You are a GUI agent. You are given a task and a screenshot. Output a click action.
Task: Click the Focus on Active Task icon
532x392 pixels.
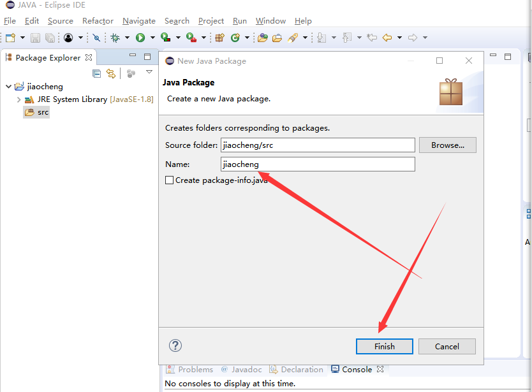131,73
